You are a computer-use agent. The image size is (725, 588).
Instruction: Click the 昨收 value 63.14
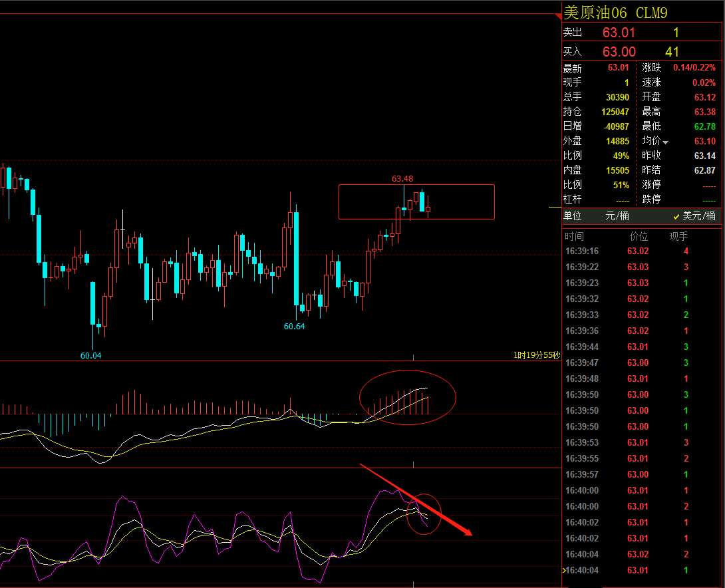point(704,156)
